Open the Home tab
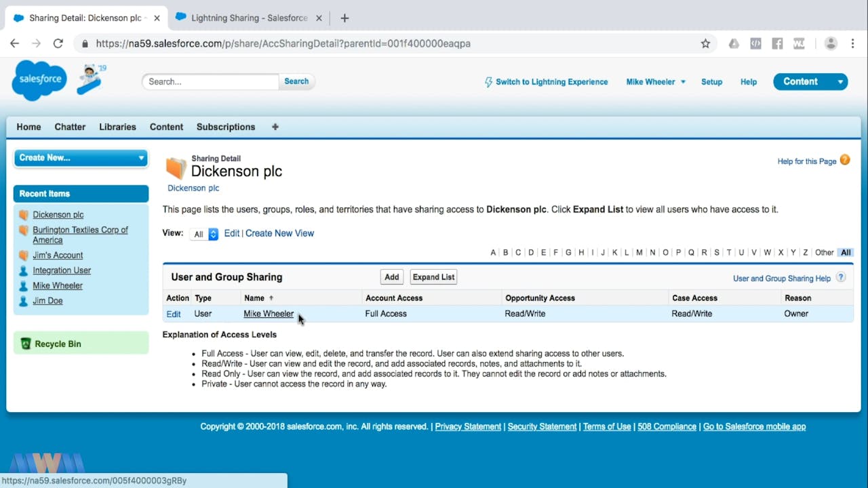This screenshot has width=868, height=488. (29, 127)
